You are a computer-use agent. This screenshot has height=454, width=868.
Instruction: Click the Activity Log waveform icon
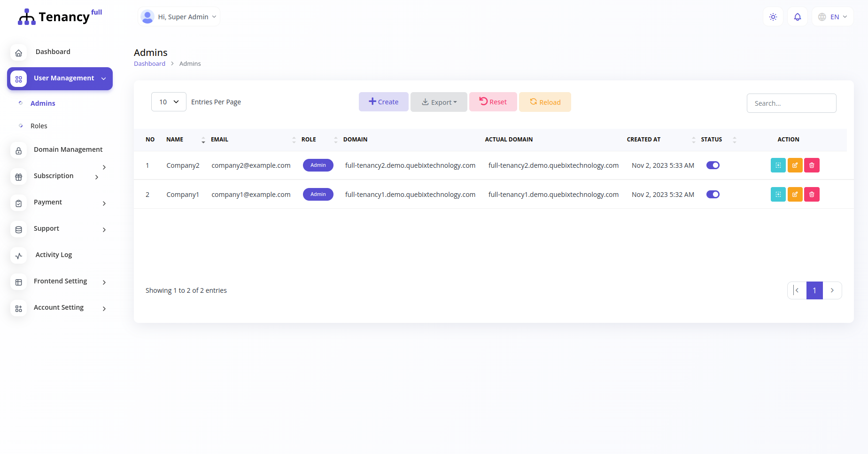(x=18, y=256)
